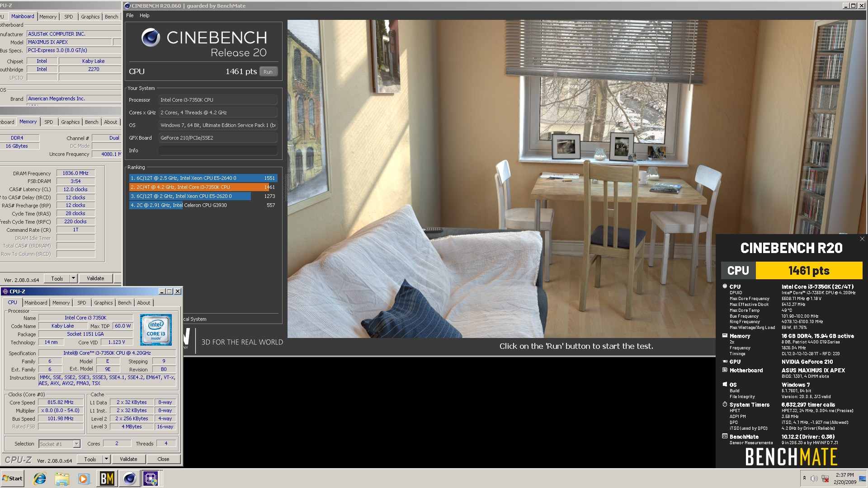Screen dimensions: 868x488
Task: Close the BenchMate result overlay with X
Action: (x=862, y=239)
